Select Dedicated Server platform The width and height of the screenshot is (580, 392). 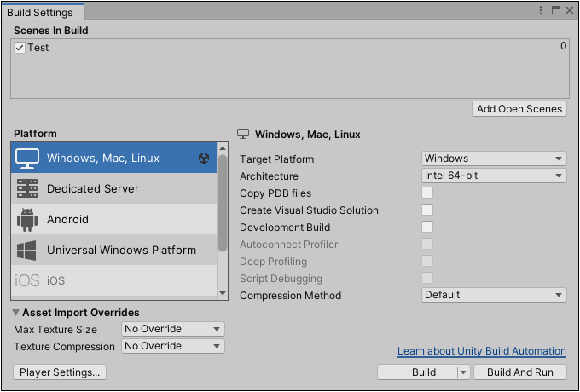[114, 189]
